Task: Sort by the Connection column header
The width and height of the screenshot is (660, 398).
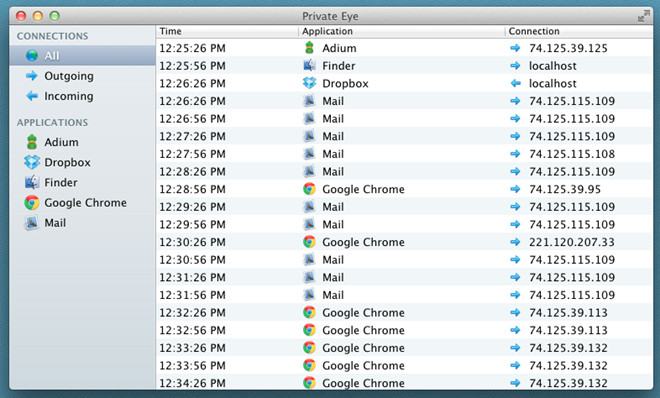Action: (579, 31)
